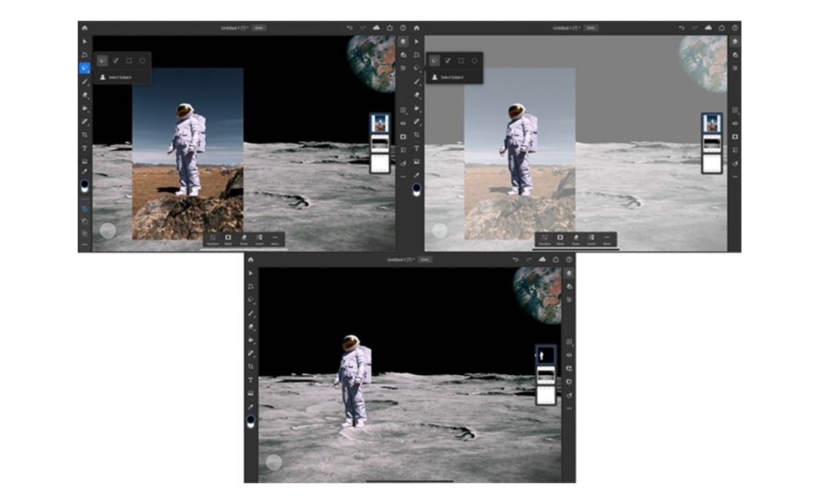Open the More ellipsis in the selection bar
Image resolution: width=821 pixels, height=504 pixels.
tap(275, 237)
